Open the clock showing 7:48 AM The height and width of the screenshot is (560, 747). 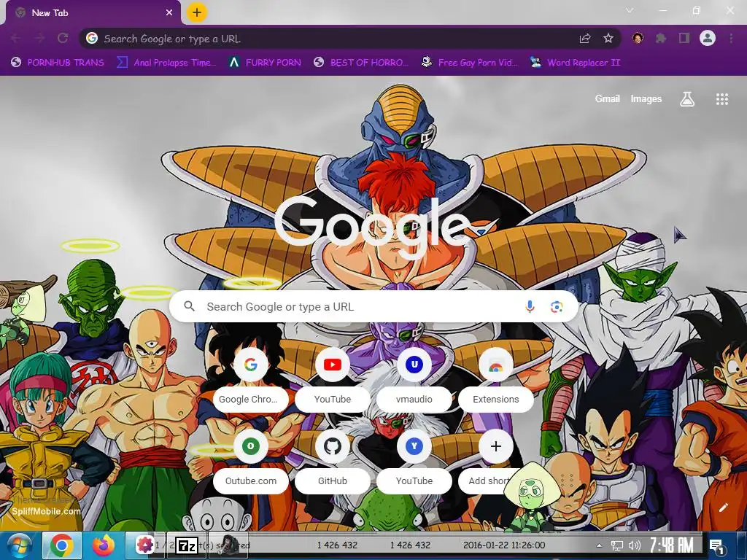(x=672, y=545)
